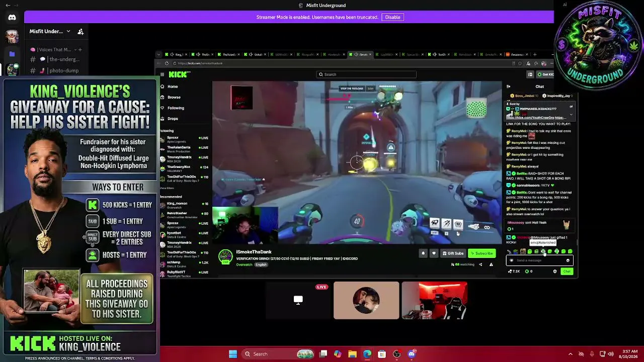644x362 pixels.
Task: Share the iSmokeThaDank stream
Action: [x=480, y=264]
